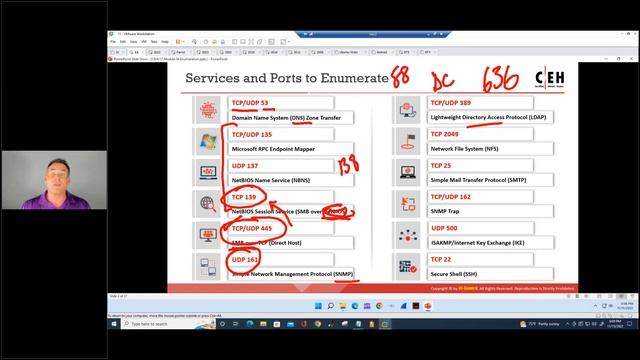Click the 'UDP 500' port label
Screen dimensions: 640x360
coord(444,228)
